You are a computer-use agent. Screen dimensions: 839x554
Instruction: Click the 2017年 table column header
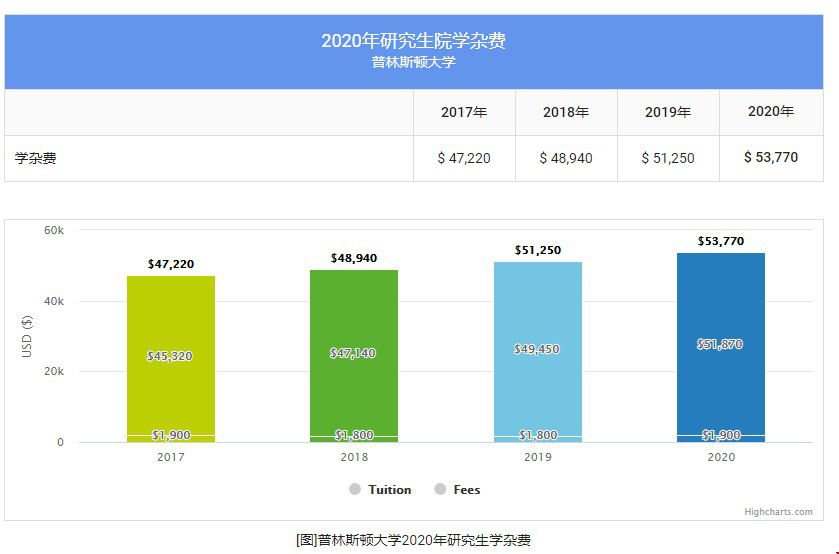[x=464, y=112]
